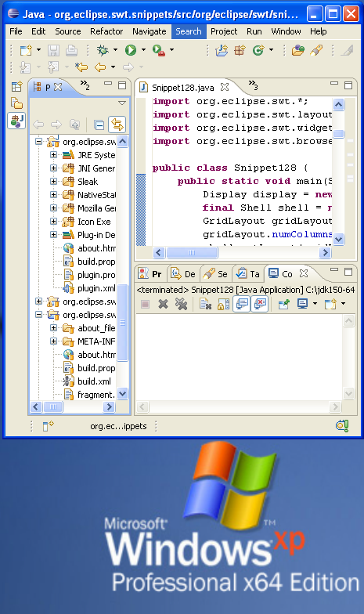Click the editor horizontal scrollbar thumb

click(x=192, y=252)
